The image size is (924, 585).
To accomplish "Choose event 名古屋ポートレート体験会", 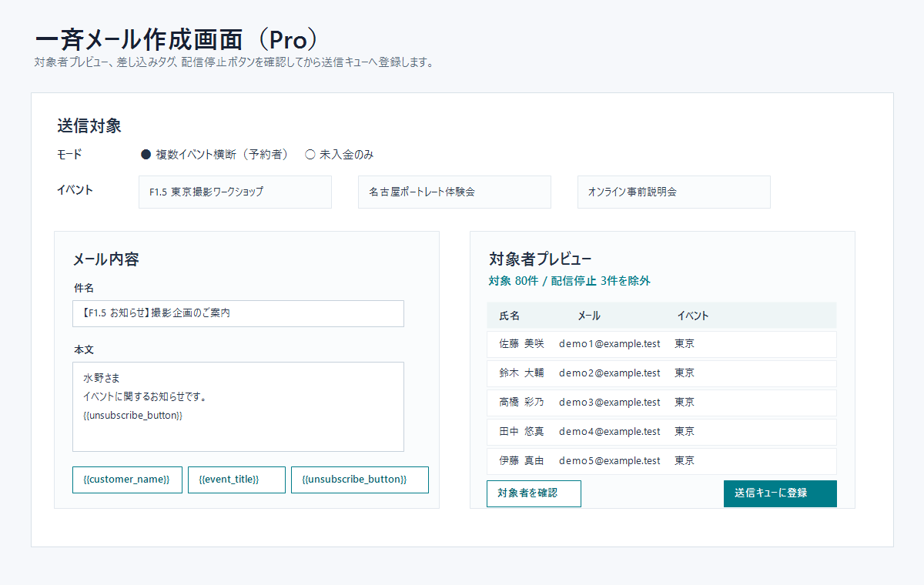I will click(454, 192).
